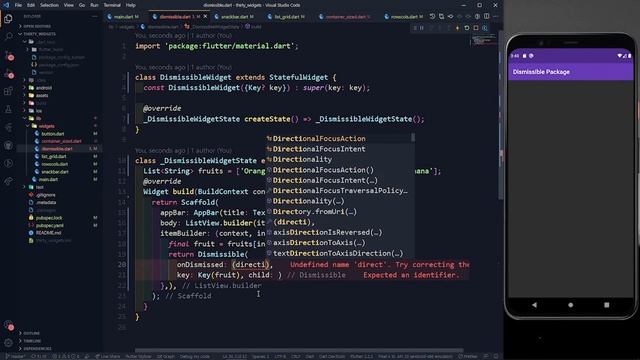Tap the Home button on phone emulator
The width and height of the screenshot is (640, 360).
(571, 305)
